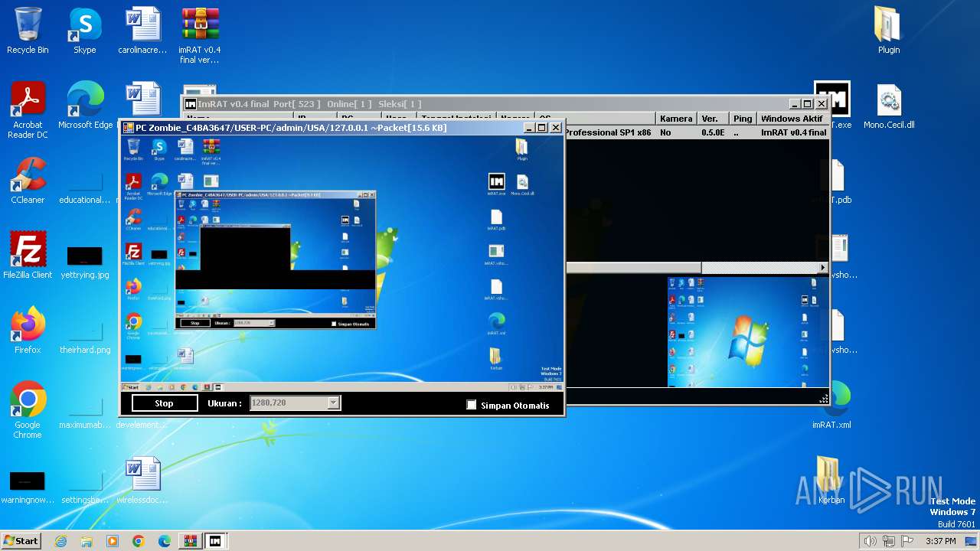Open the warningnow desktop file
980x551 pixels.
coord(28,486)
